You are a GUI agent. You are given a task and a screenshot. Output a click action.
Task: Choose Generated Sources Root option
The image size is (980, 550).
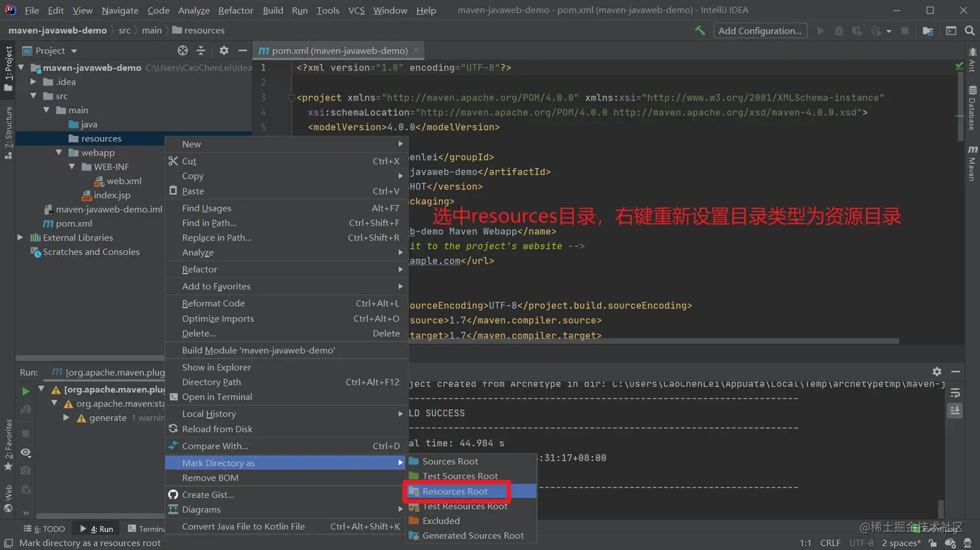471,536
